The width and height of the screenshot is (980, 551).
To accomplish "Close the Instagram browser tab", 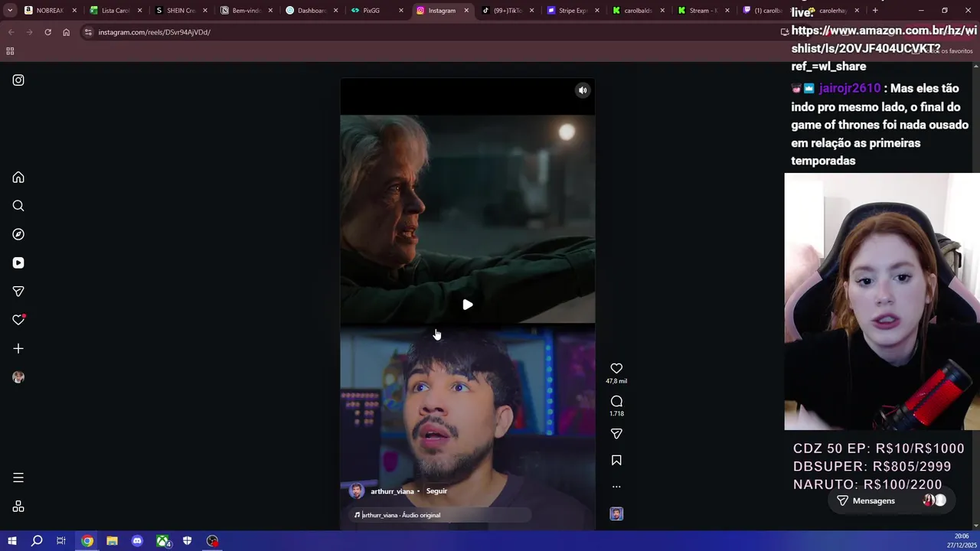I will [x=466, y=11].
